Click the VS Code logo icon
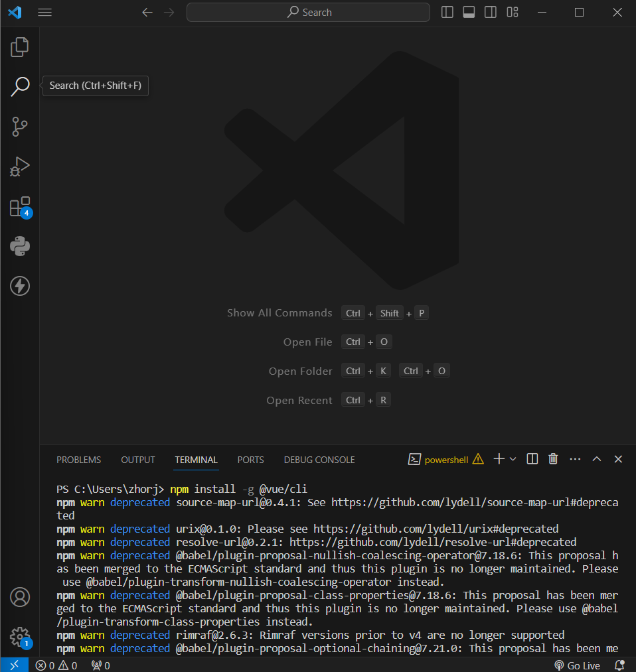Image resolution: width=636 pixels, height=672 pixels. pyautogui.click(x=15, y=13)
